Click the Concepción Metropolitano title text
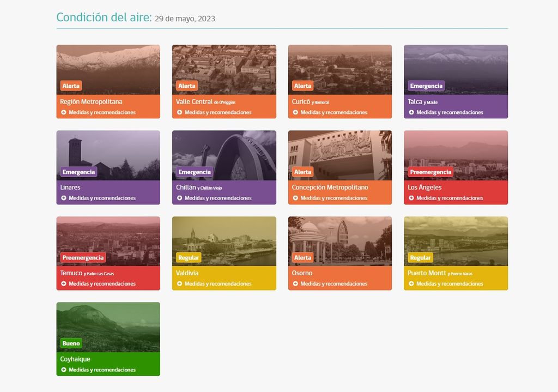Screen dimensions: 558x392 pyautogui.click(x=330, y=188)
